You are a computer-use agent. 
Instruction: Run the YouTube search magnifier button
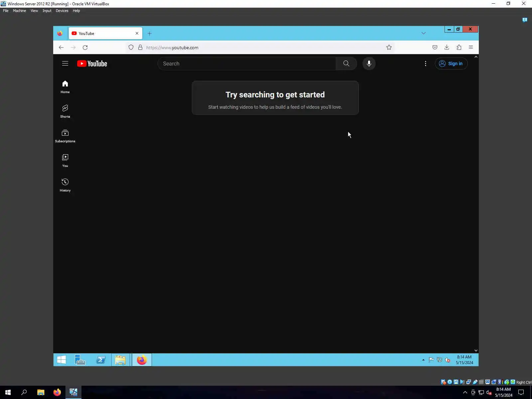point(346,64)
